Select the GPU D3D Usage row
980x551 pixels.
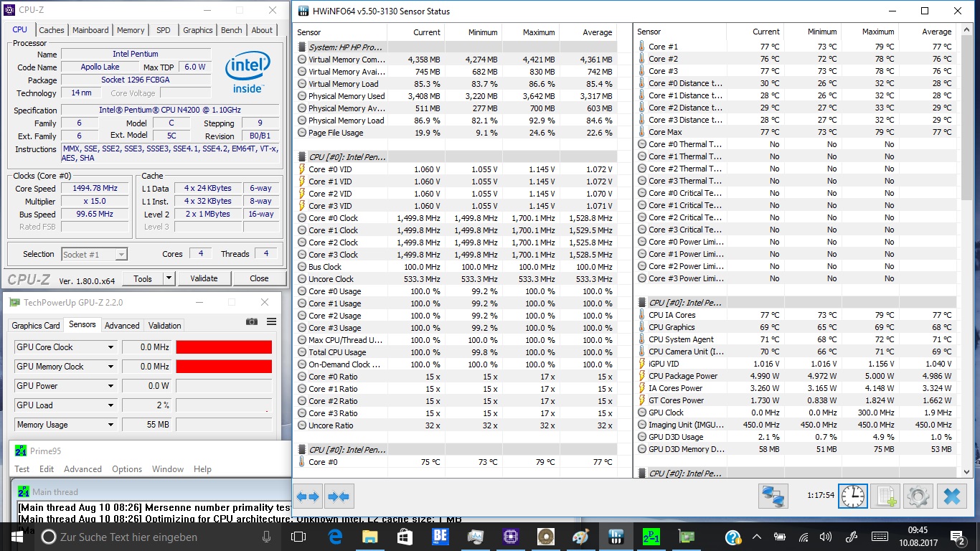click(x=796, y=437)
